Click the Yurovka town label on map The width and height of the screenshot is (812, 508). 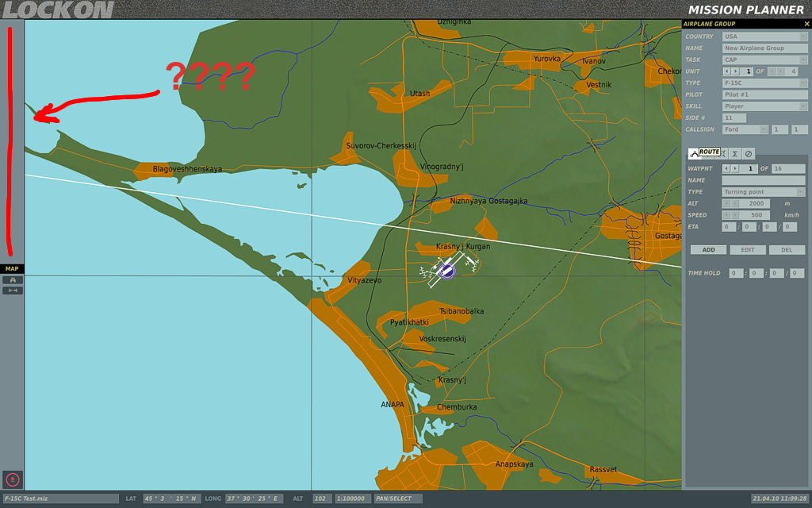[x=547, y=59]
